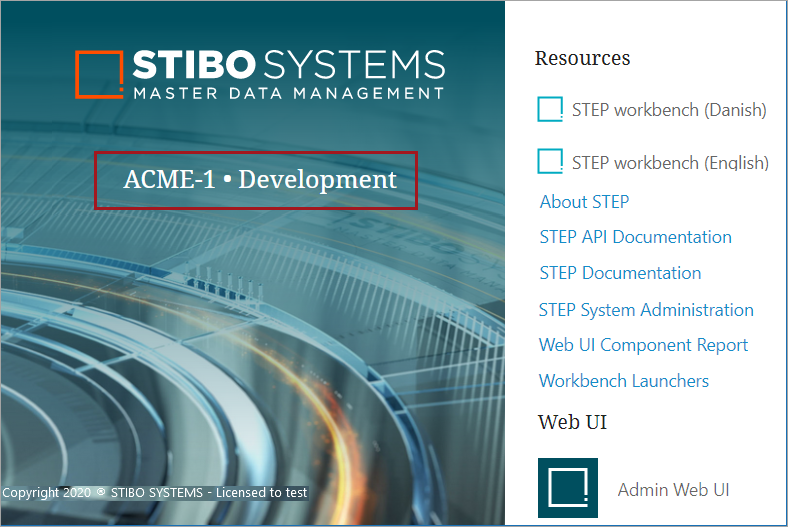Open the Web UI Component Report

643,345
